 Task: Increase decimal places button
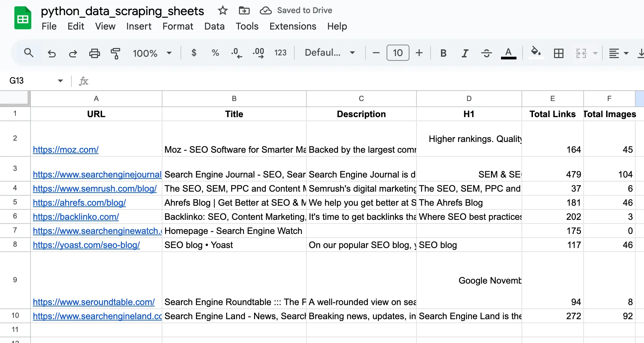[258, 53]
